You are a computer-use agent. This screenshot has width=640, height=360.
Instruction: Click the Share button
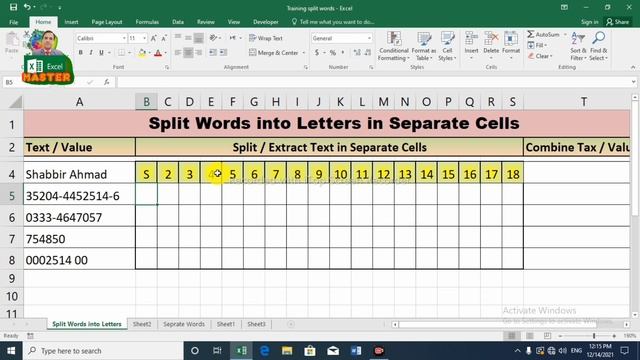click(618, 22)
